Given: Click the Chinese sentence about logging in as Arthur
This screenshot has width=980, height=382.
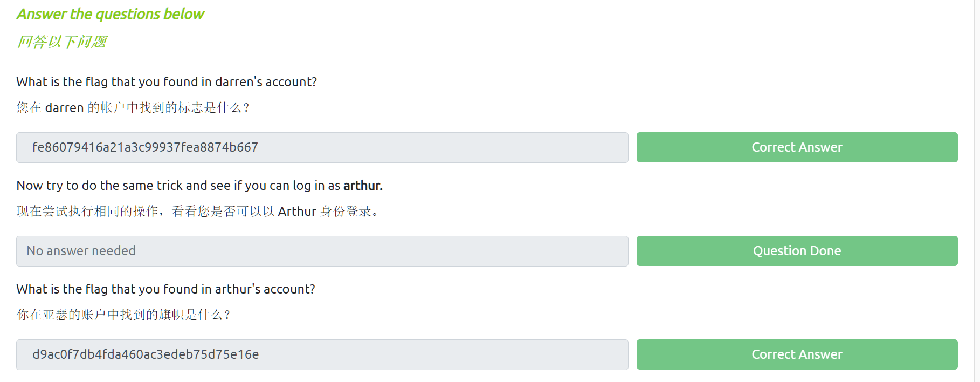Looking at the screenshot, I should 197,212.
